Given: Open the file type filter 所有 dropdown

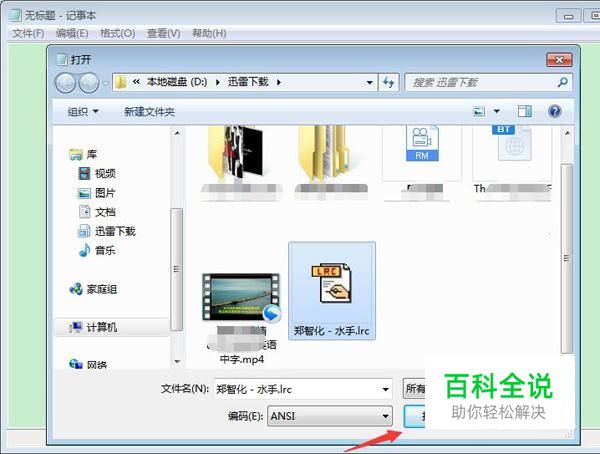Looking at the screenshot, I should (x=414, y=389).
